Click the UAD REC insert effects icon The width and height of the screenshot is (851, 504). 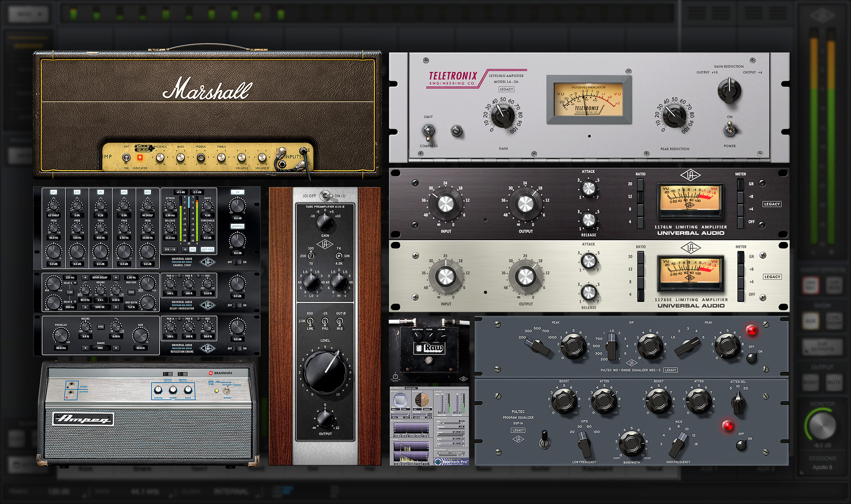tap(811, 285)
